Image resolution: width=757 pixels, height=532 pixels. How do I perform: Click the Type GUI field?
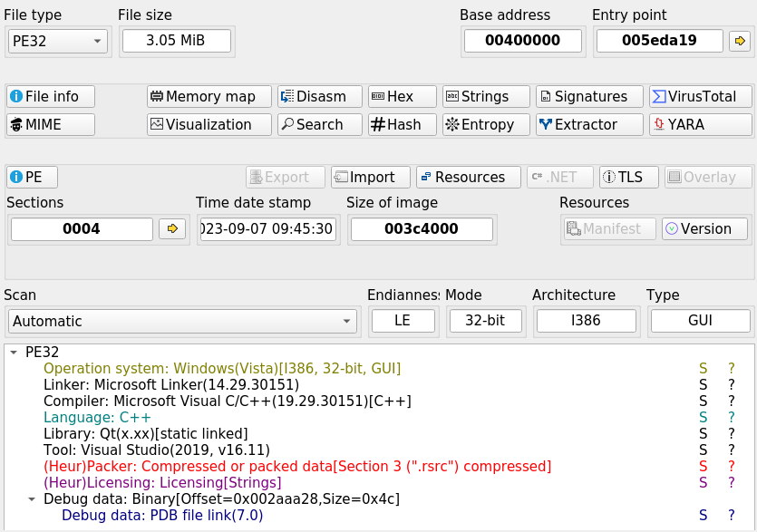point(701,321)
